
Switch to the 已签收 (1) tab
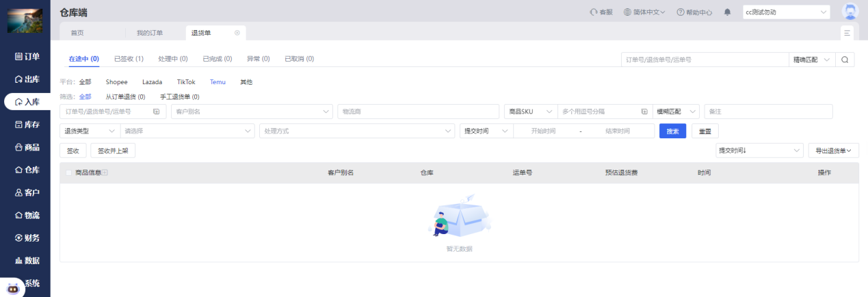click(x=129, y=59)
